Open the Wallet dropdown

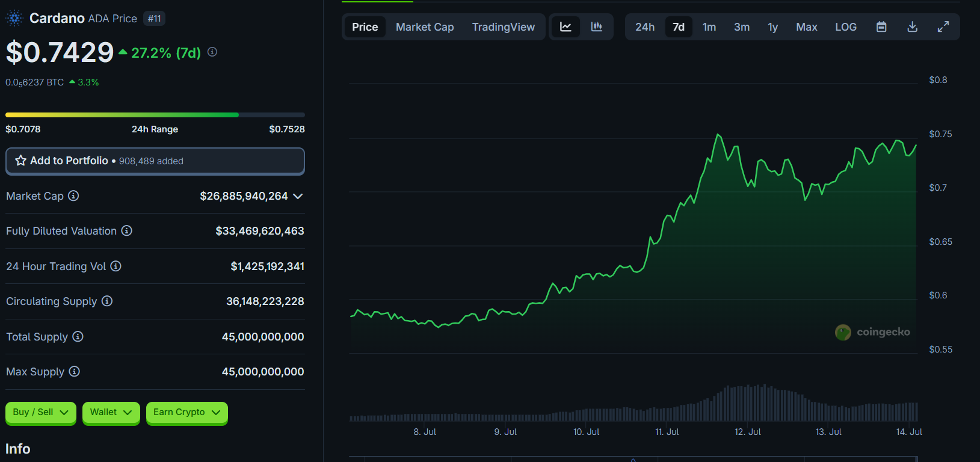click(111, 413)
